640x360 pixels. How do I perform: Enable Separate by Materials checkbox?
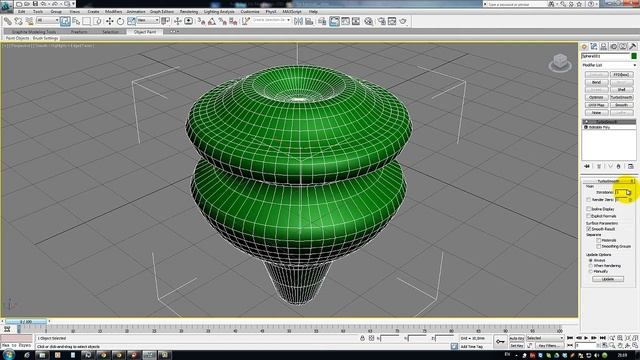(x=599, y=240)
